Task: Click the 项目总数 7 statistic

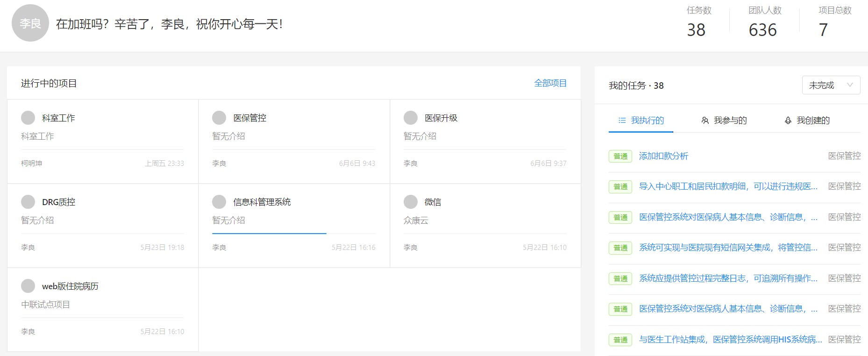Action: point(835,22)
